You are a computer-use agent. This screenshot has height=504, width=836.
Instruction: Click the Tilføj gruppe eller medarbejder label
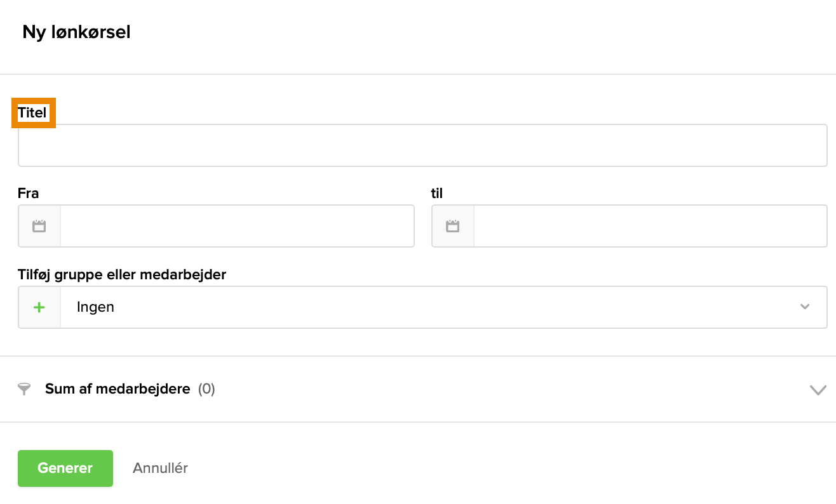(x=122, y=275)
